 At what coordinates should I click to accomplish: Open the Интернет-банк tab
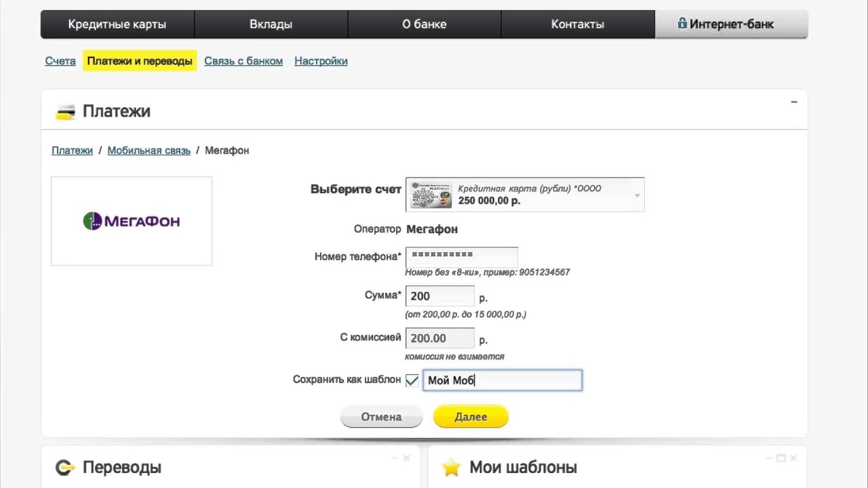click(731, 24)
